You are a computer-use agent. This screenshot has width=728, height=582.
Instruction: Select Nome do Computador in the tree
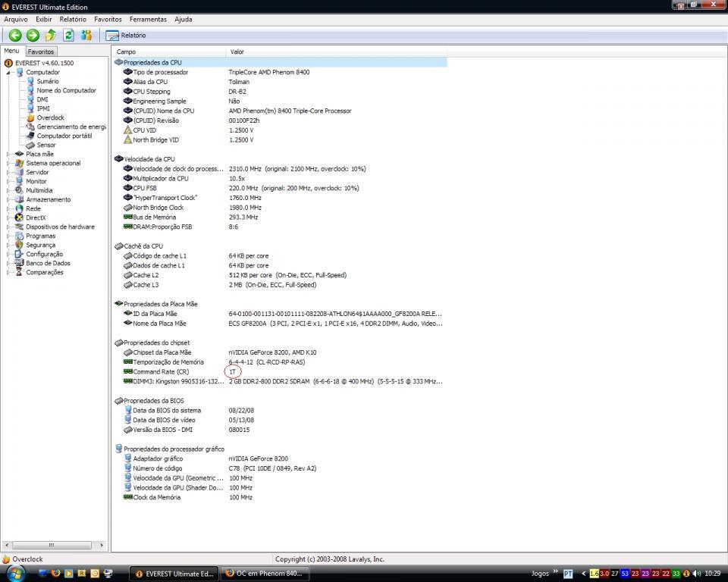[67, 90]
